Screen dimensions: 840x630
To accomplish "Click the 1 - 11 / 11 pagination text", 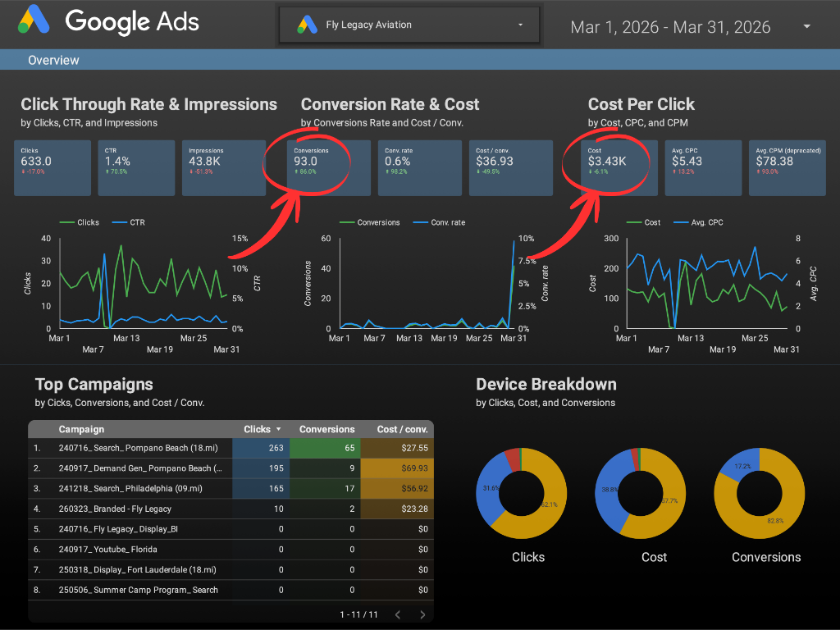I will [359, 614].
